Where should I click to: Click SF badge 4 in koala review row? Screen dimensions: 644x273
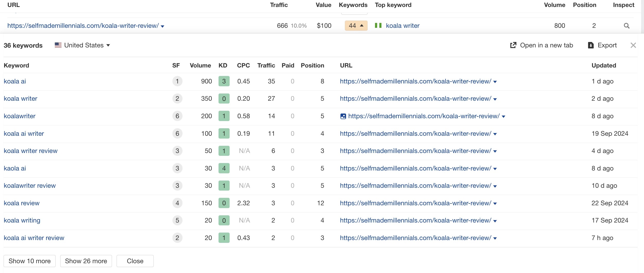coord(177,203)
